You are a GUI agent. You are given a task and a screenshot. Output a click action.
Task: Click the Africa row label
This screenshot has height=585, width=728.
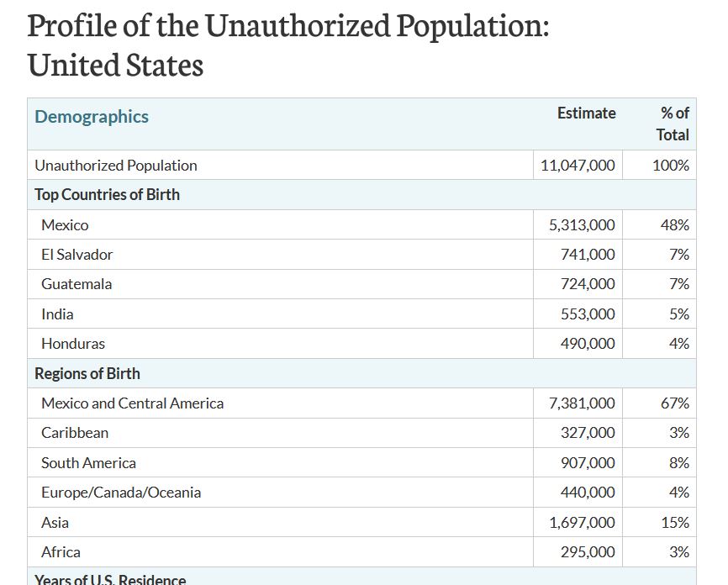click(61, 552)
